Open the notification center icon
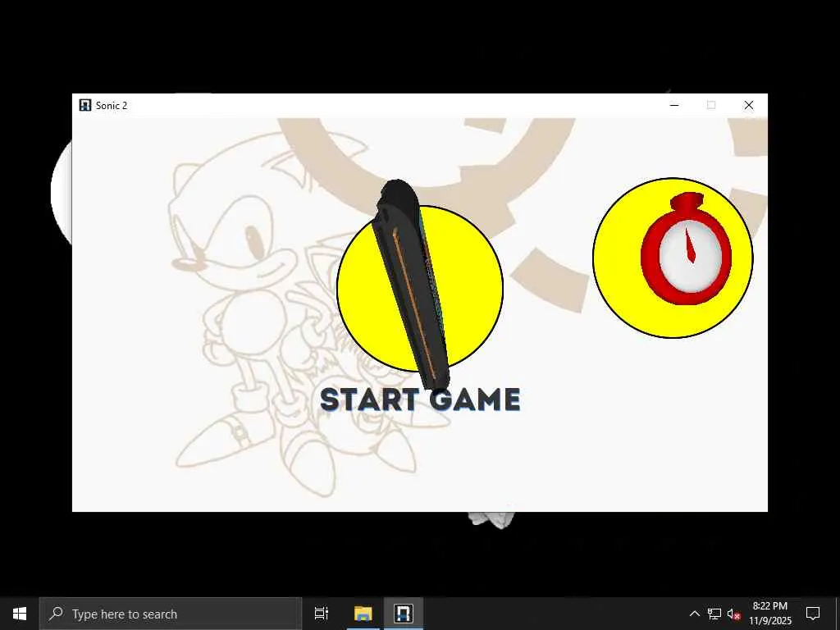Image resolution: width=840 pixels, height=630 pixels. (x=813, y=614)
